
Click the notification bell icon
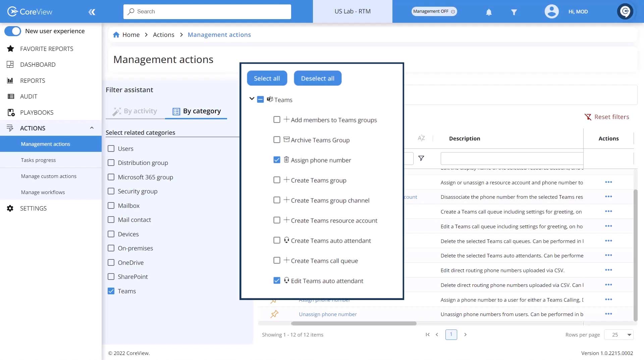488,11
